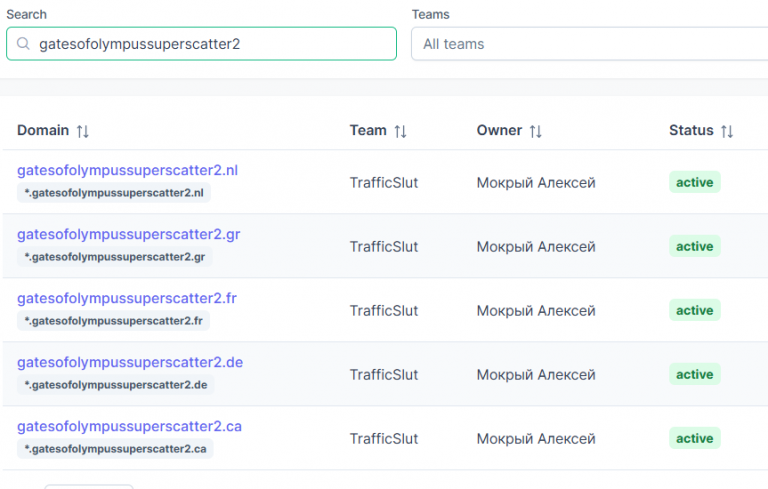Viewport: 768px width, 489px height.
Task: Sort by Status column arrows
Action: click(x=727, y=131)
